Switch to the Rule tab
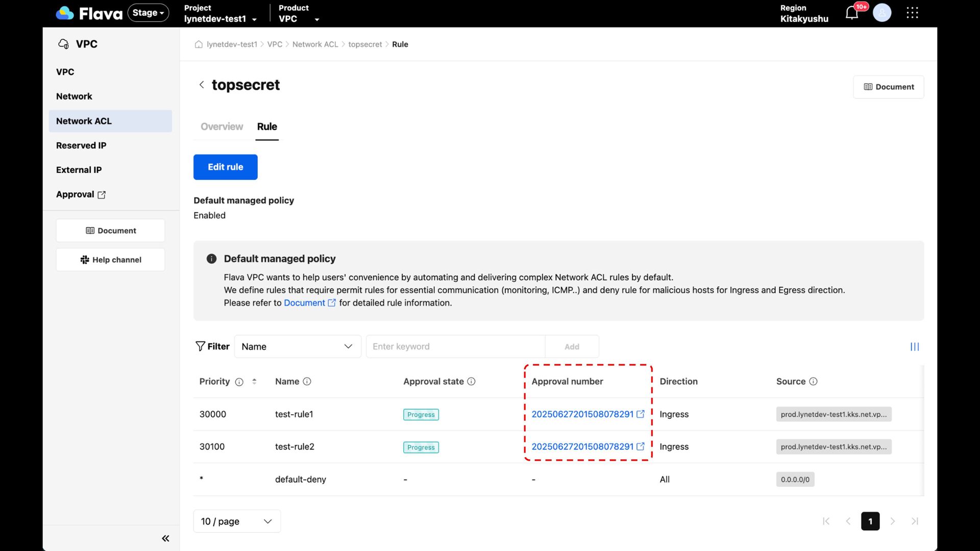This screenshot has width=980, height=551. 267,127
